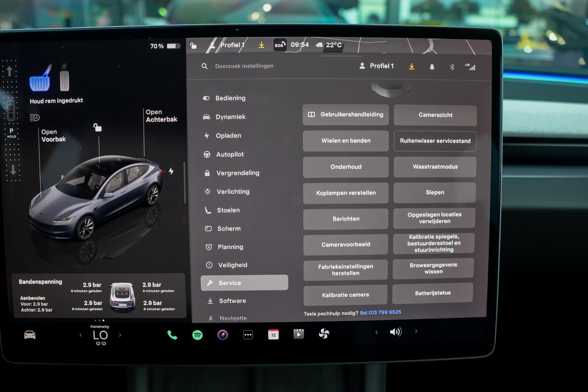Open Berichten
Image resolution: width=588 pixels, height=392 pixels.
point(346,219)
